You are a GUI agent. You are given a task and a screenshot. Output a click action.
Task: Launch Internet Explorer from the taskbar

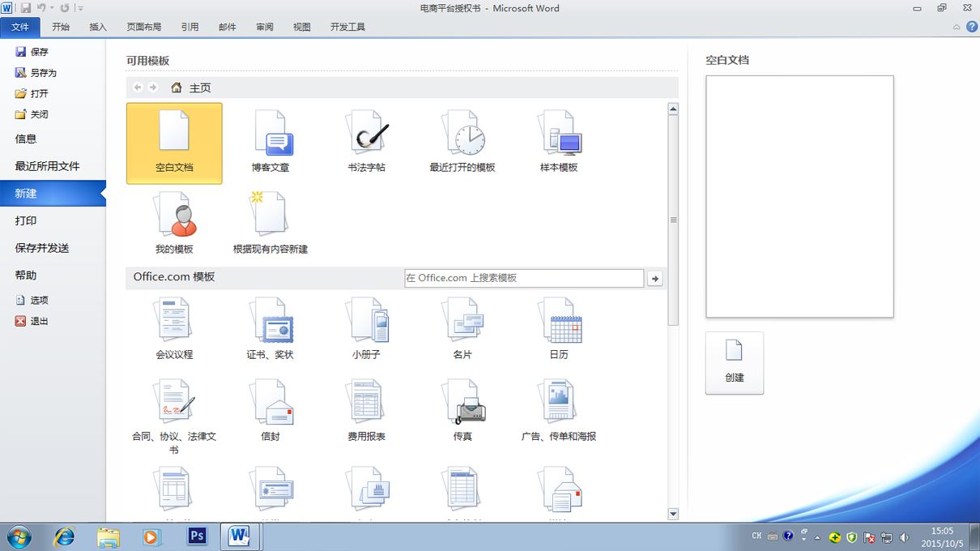(64, 536)
